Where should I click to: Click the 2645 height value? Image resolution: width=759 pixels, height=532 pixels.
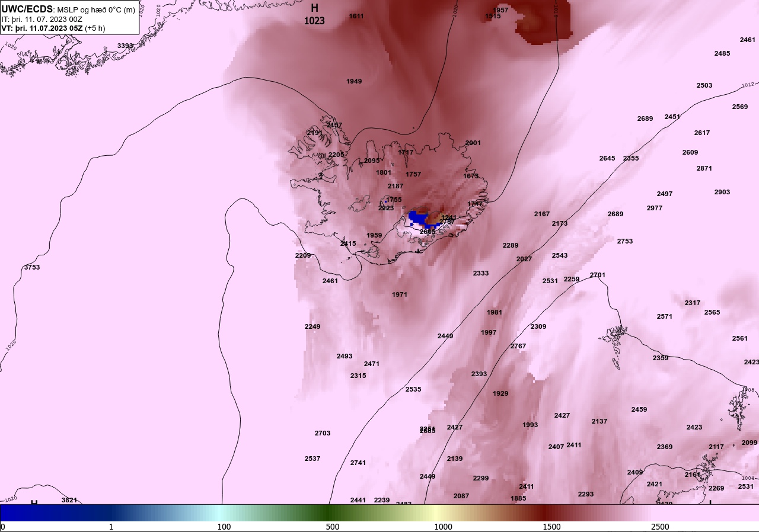tap(607, 158)
